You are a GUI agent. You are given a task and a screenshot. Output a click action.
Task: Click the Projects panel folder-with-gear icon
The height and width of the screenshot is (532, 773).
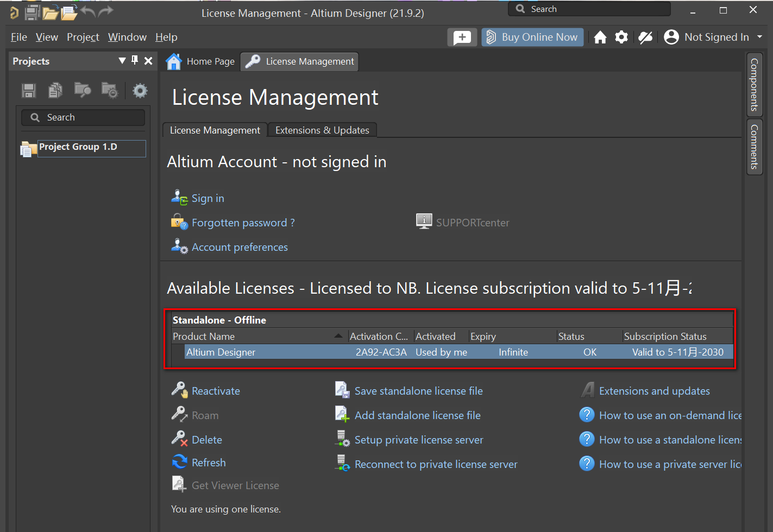coord(110,90)
